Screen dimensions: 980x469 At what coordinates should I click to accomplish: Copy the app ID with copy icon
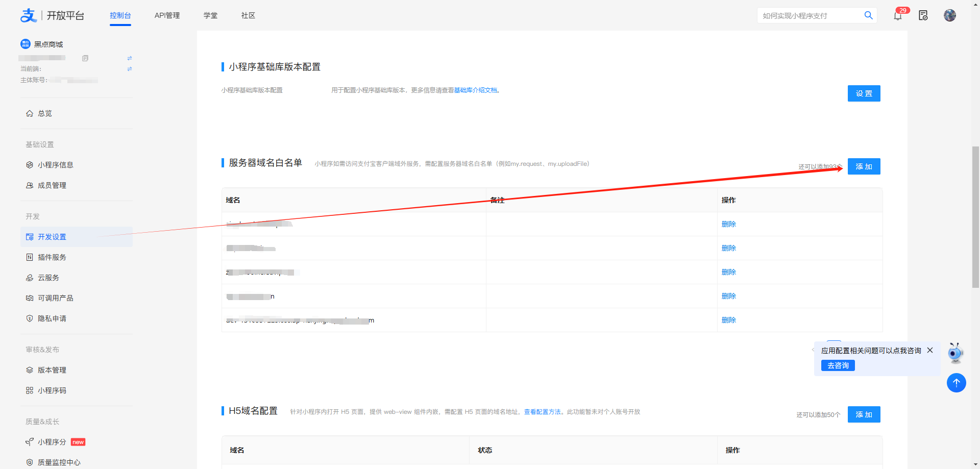85,58
